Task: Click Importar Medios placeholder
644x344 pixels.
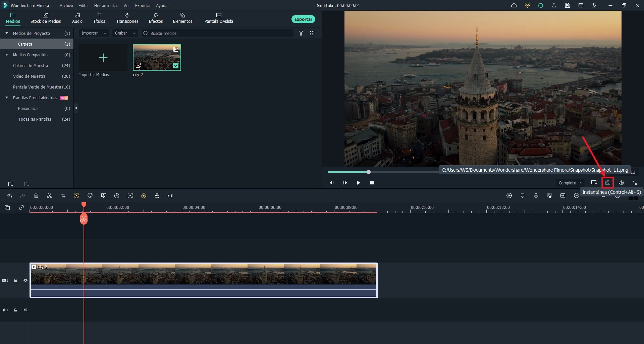Action: pos(103,58)
